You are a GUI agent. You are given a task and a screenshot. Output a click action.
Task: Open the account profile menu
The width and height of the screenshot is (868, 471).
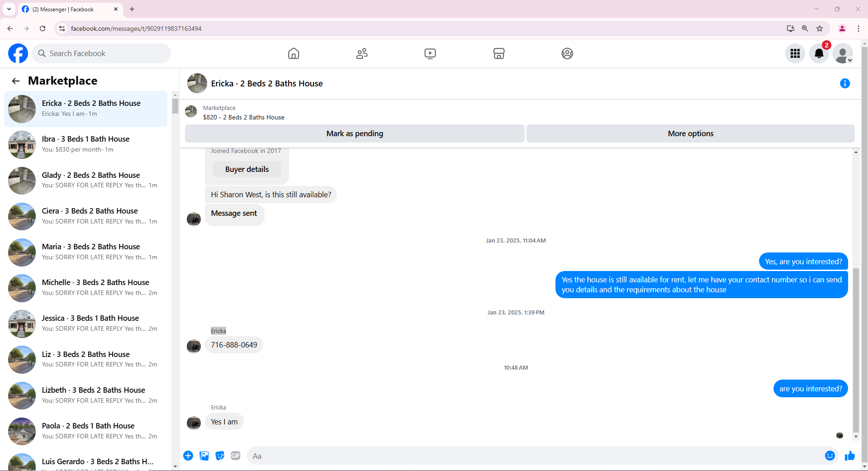843,53
